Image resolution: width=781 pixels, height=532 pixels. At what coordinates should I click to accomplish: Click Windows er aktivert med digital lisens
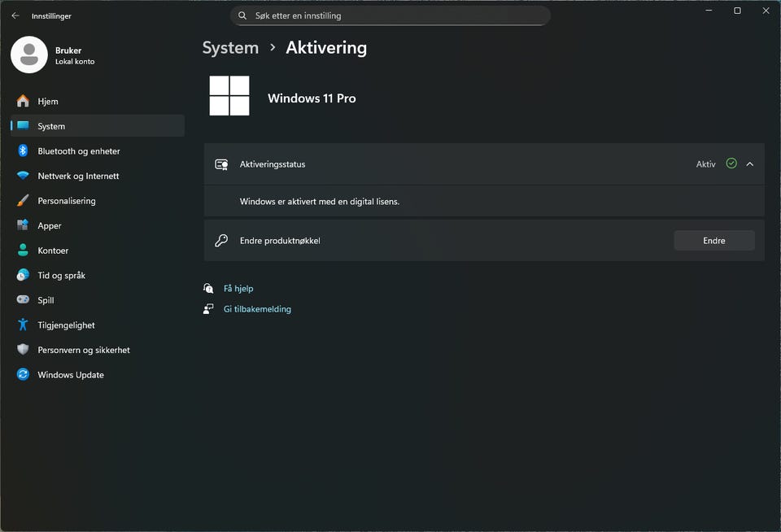tap(320, 202)
